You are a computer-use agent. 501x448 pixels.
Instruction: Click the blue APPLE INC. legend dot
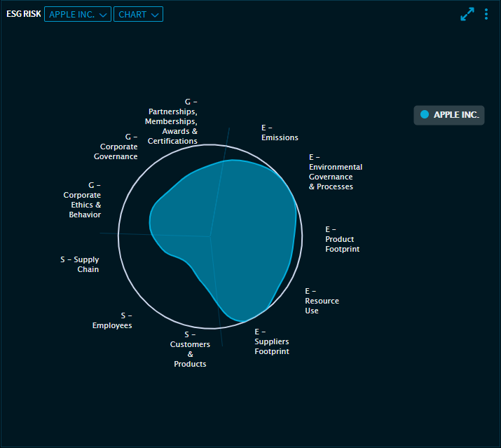click(x=425, y=115)
